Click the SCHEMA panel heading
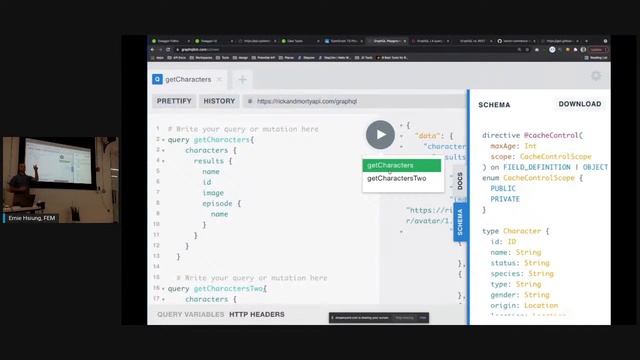640x360 pixels. point(494,105)
